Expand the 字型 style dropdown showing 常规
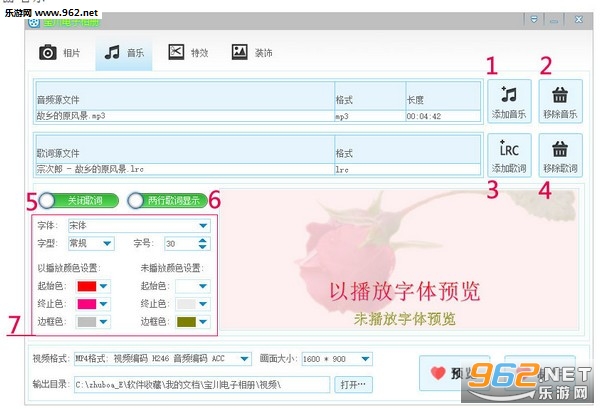Screen dimensions: 600x409 (91, 243)
